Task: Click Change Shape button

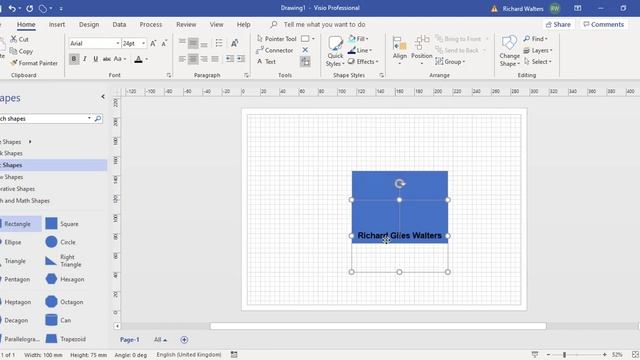Action: point(509,51)
